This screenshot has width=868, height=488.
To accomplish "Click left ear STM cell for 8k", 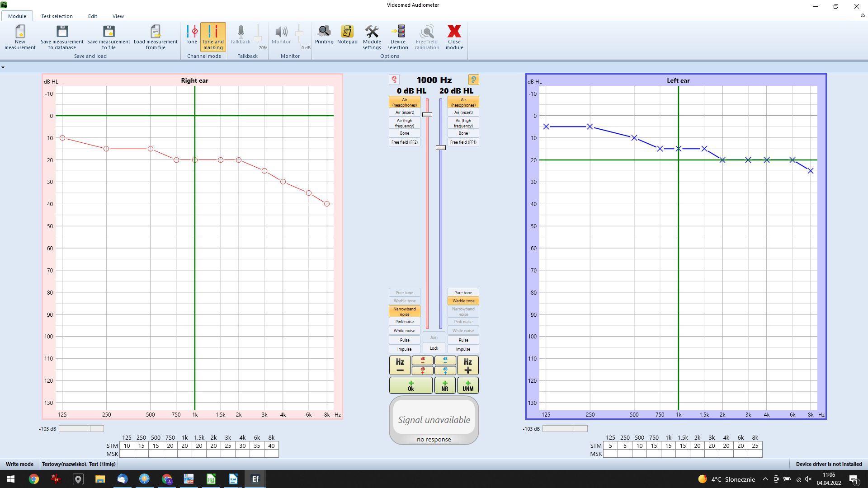I will 755,446.
